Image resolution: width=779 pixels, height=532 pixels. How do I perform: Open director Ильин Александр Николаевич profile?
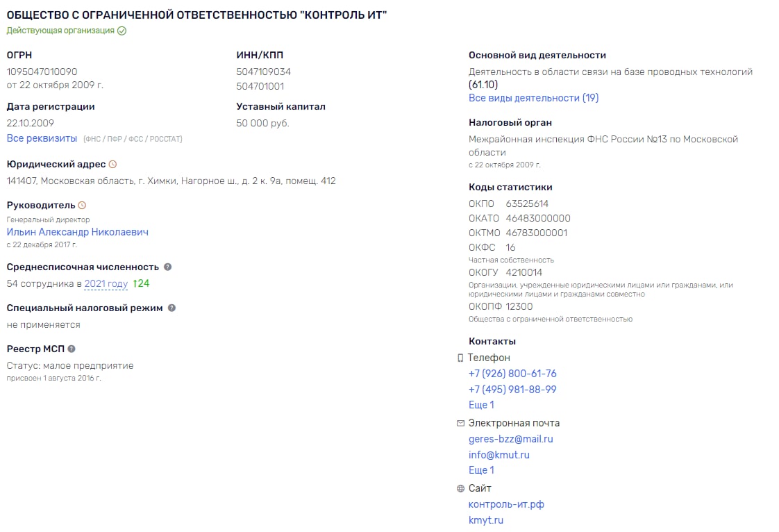77,232
